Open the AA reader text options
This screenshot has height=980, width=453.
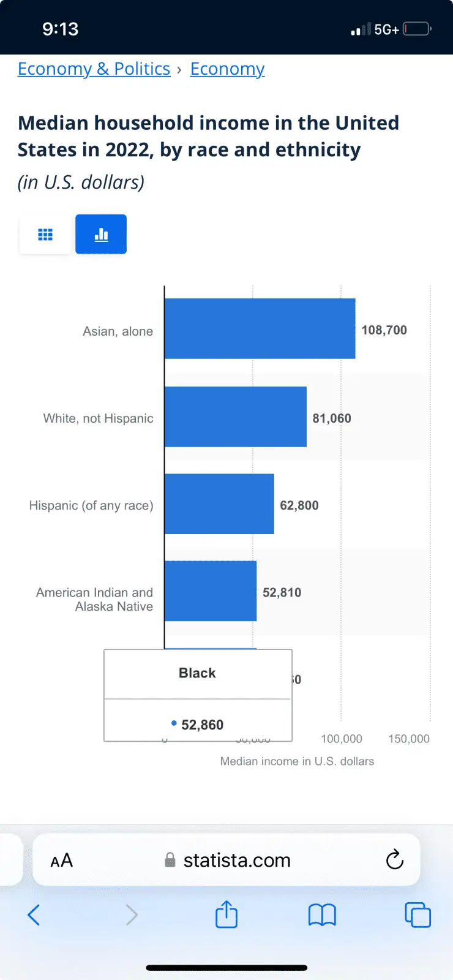click(61, 861)
